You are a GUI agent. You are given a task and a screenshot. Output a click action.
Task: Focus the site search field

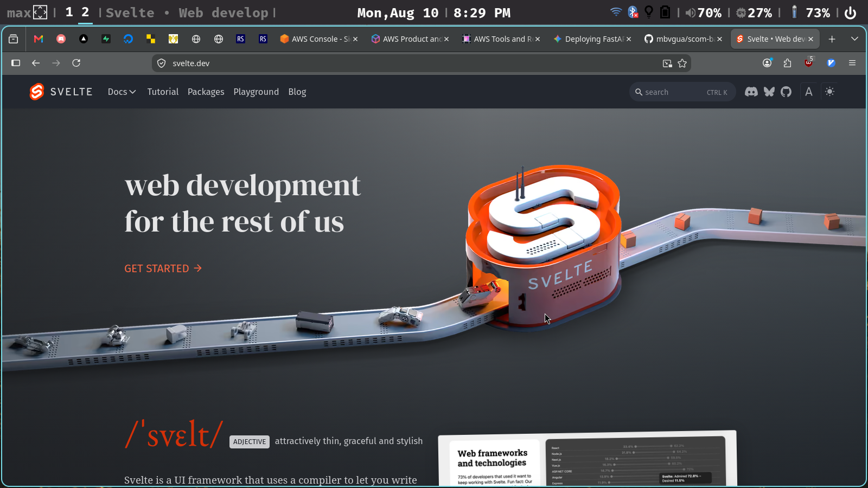[x=682, y=92]
